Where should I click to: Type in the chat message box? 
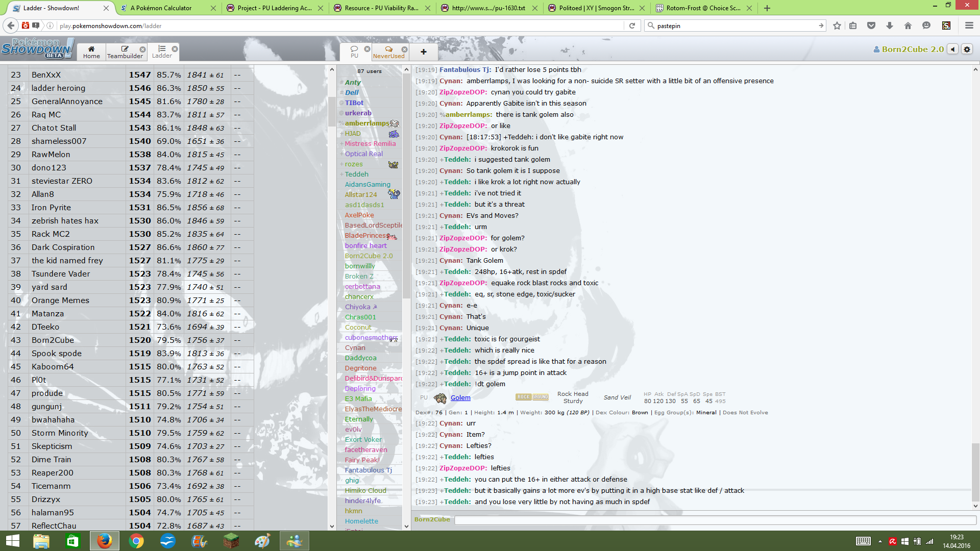[715, 520]
